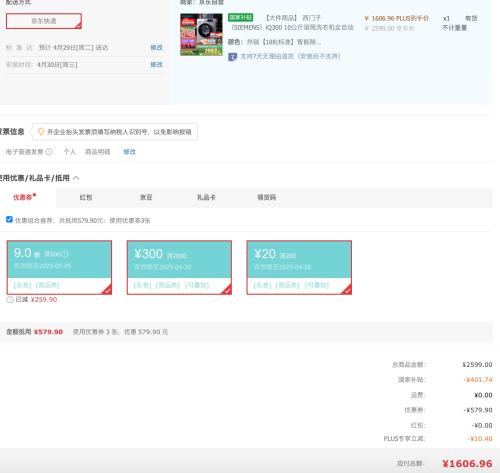Open the washing machine product thumbnail
Viewport: 500px width, 473px height.
click(201, 34)
